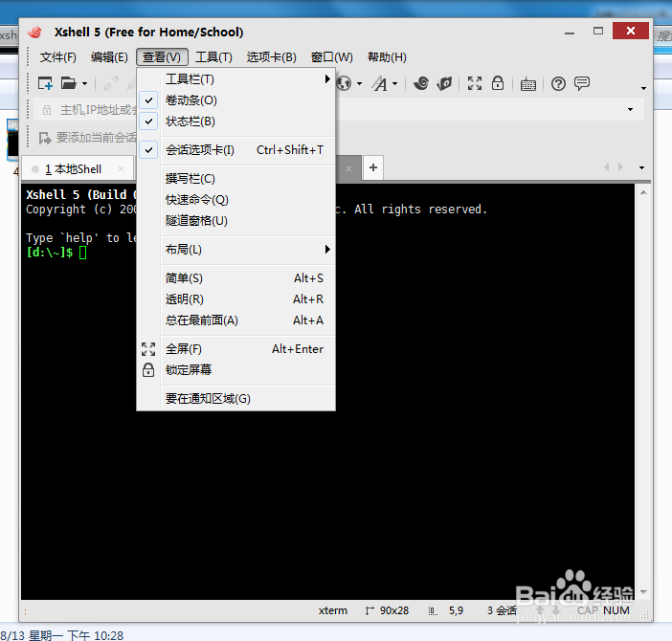Select 隧道窗格(U) tunneling pane entry
The height and width of the screenshot is (641, 672).
pyautogui.click(x=236, y=220)
